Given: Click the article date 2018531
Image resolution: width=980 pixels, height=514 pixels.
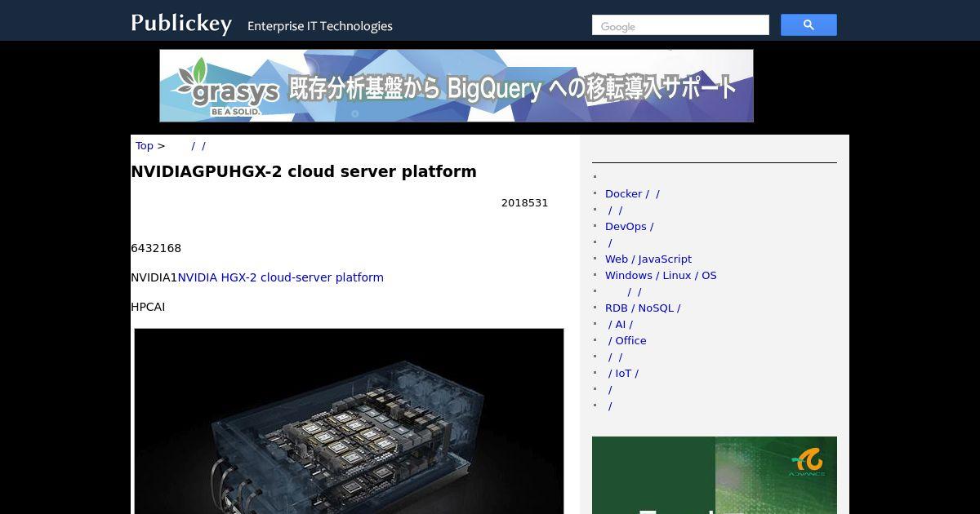Looking at the screenshot, I should [x=524, y=203].
